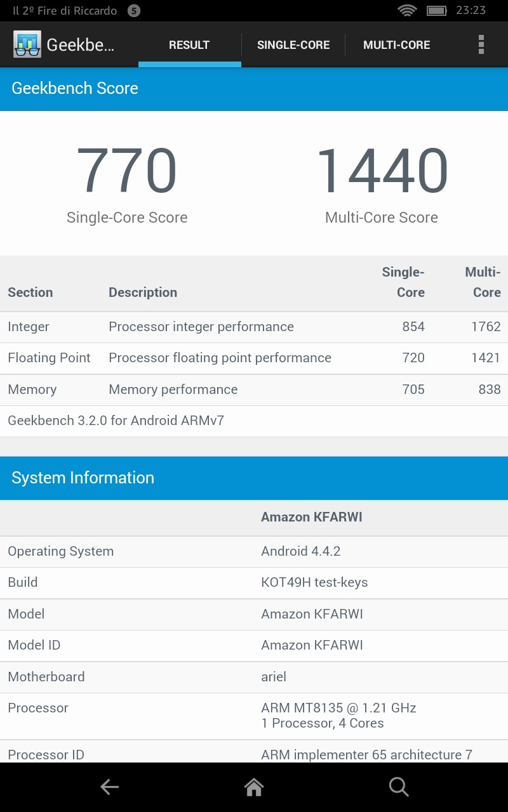Tap the back arrow navigation icon
508x812 pixels.
point(109,787)
